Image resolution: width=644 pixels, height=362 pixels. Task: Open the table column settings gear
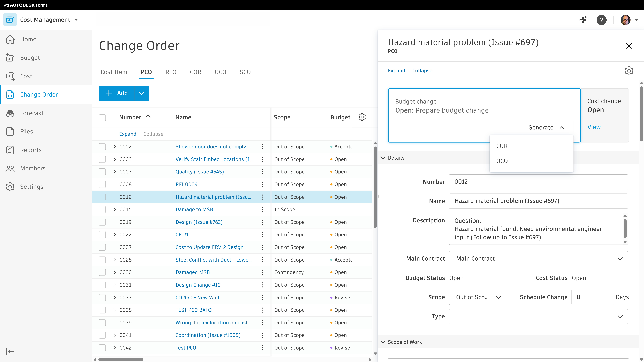pyautogui.click(x=362, y=117)
